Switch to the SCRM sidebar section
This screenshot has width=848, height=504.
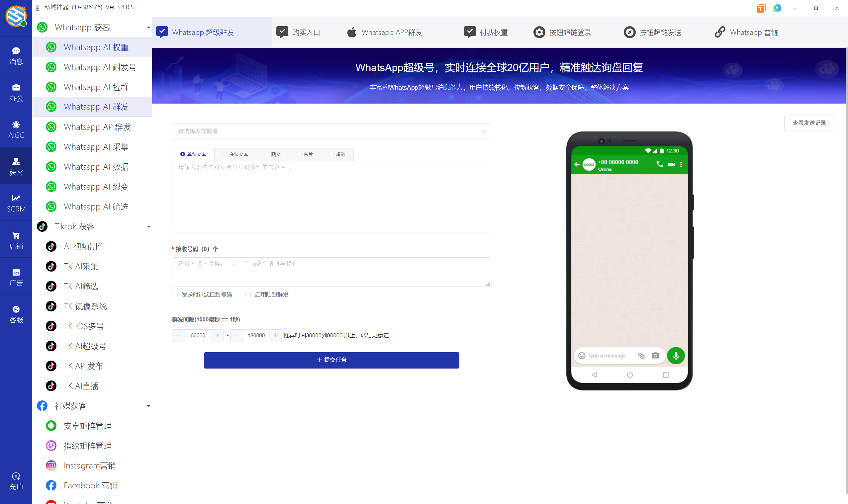pos(16,203)
